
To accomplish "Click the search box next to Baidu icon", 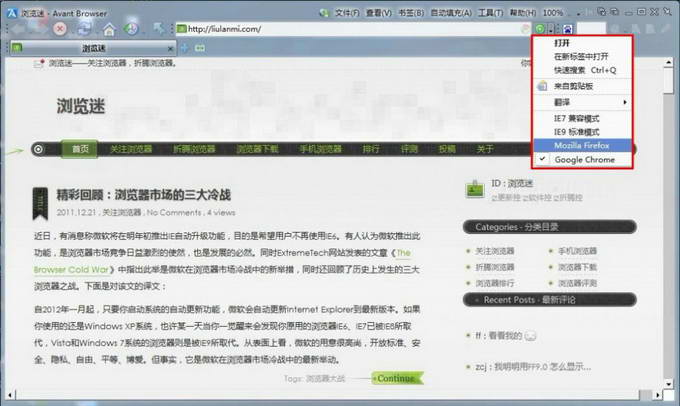I will pyautogui.click(x=591, y=29).
